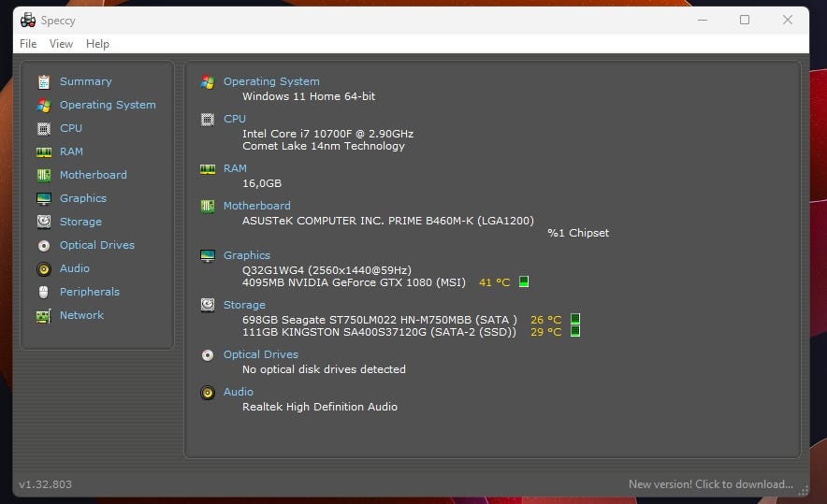
Task: Click the Network card icon in sidebar
Action: 44,315
